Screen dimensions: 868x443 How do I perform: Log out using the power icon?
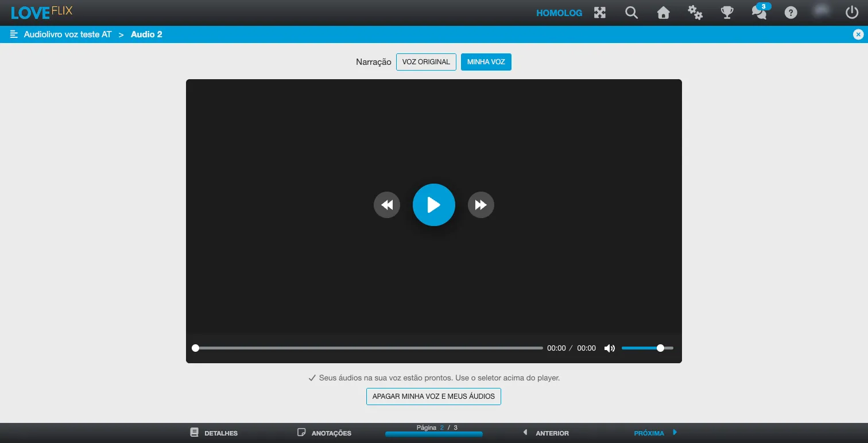click(852, 12)
